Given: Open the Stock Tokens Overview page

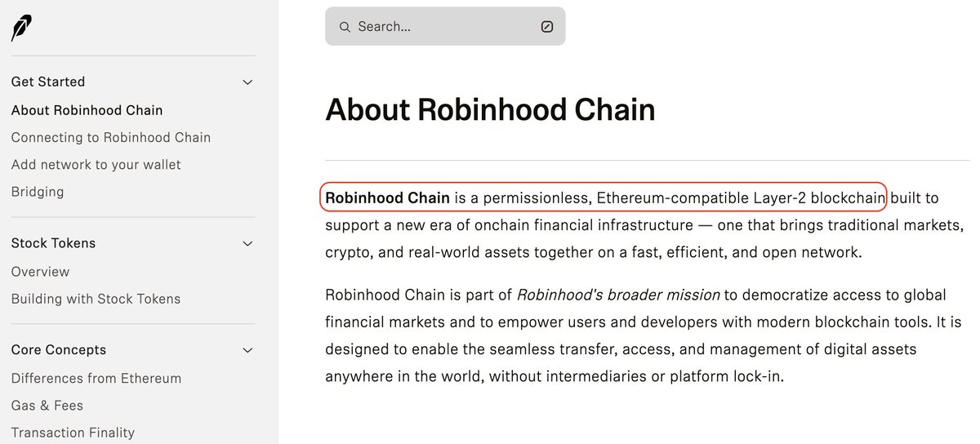Looking at the screenshot, I should 40,272.
